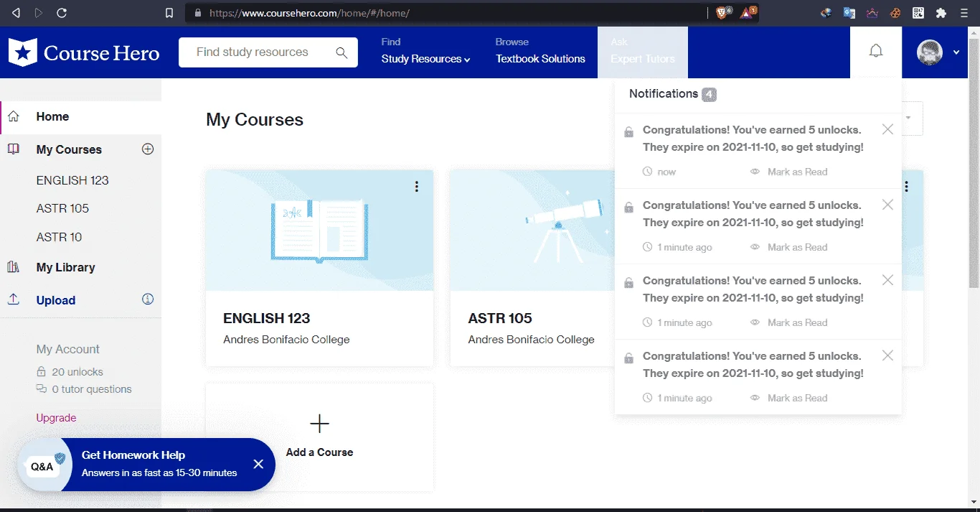Image resolution: width=980 pixels, height=512 pixels.
Task: Reload the page with refresh icon
Action: [x=62, y=13]
